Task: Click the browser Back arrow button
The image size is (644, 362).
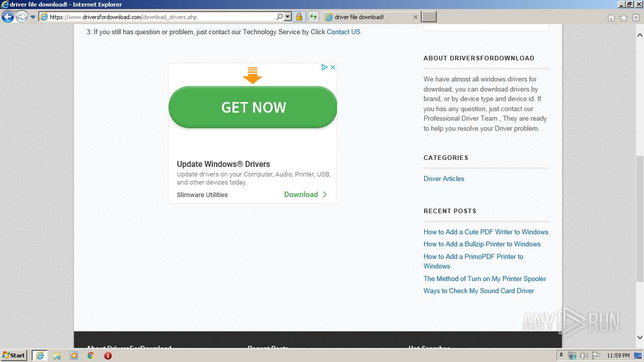Action: (x=8, y=17)
